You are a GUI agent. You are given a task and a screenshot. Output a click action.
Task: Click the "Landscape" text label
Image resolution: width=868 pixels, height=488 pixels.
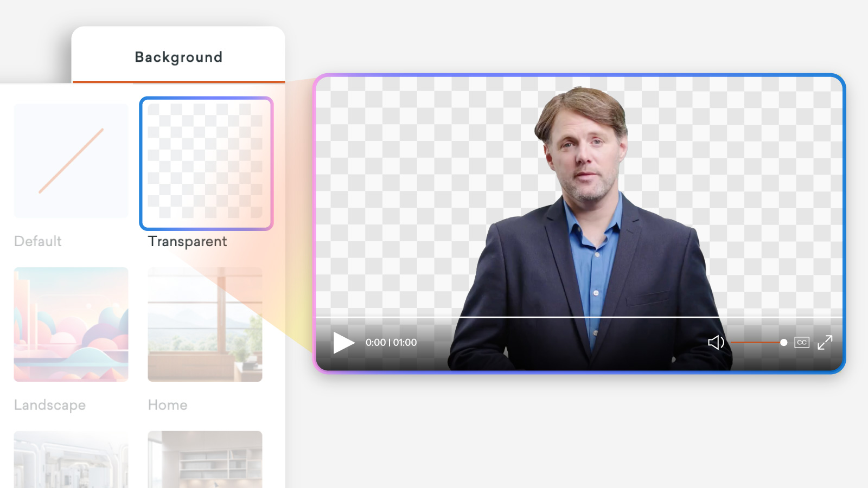point(50,405)
